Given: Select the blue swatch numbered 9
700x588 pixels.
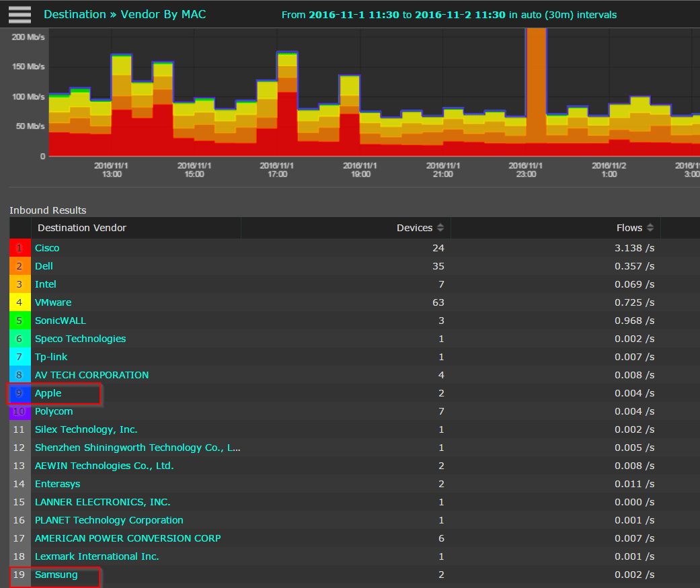Looking at the screenshot, I should click(20, 393).
